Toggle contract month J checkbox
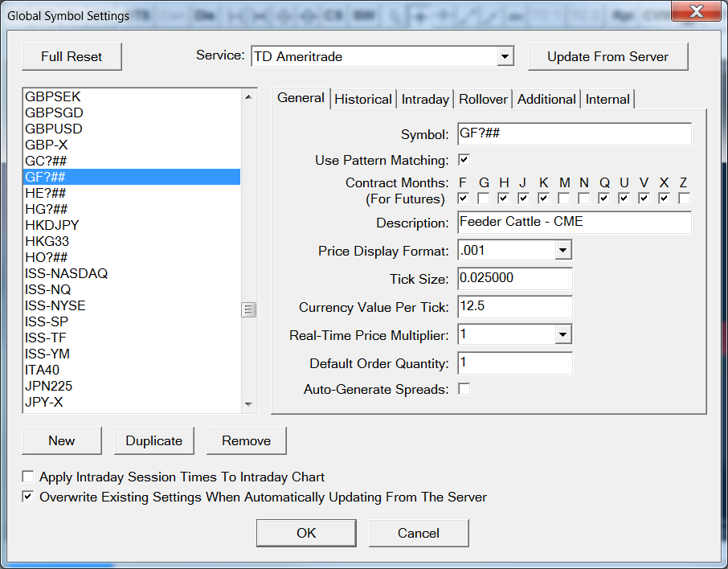 click(x=523, y=199)
